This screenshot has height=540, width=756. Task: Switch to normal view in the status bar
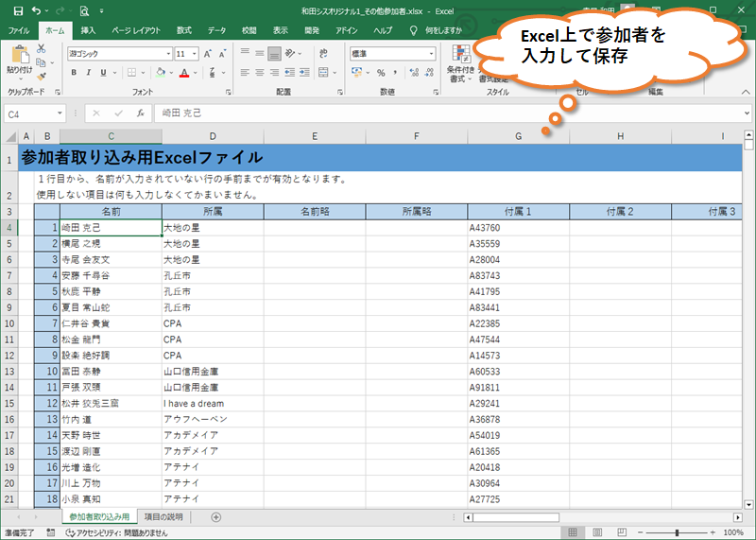click(x=573, y=532)
